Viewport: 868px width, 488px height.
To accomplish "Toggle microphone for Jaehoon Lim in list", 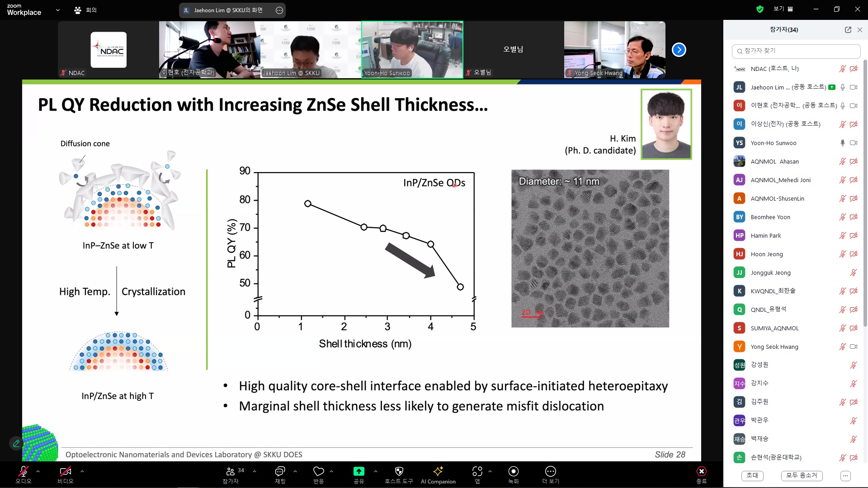I will point(843,87).
